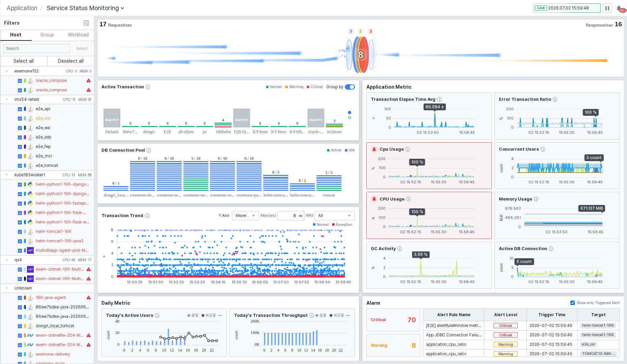Open the WAS All dropdown

pyautogui.click(x=334, y=216)
